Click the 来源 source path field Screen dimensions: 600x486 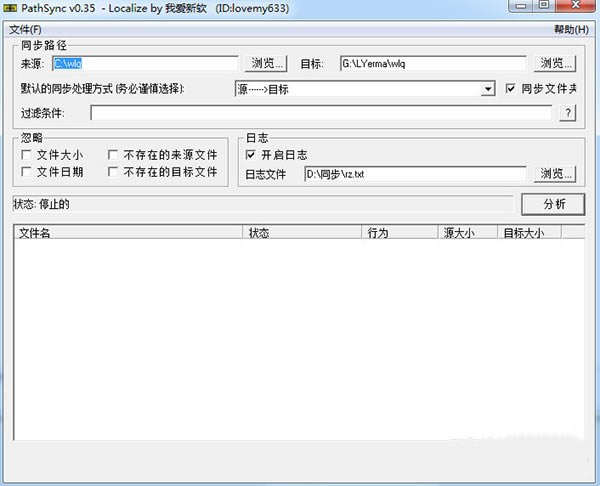(x=145, y=64)
